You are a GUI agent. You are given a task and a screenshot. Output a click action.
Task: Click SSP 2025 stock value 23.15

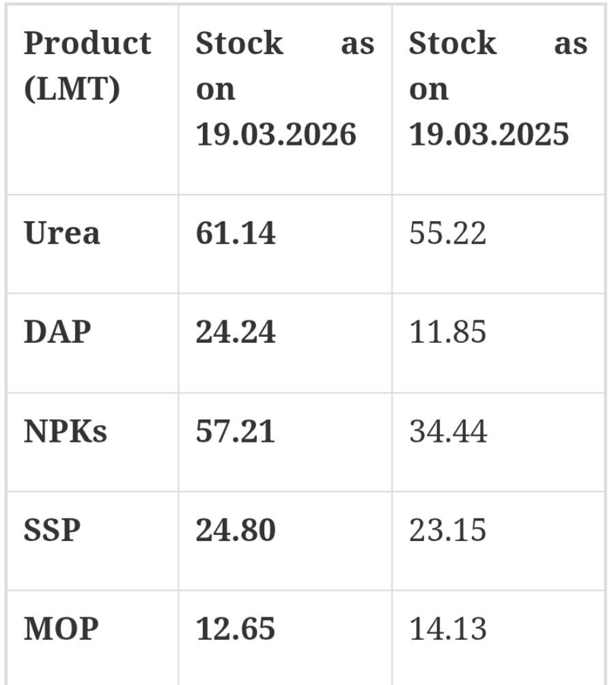[448, 531]
